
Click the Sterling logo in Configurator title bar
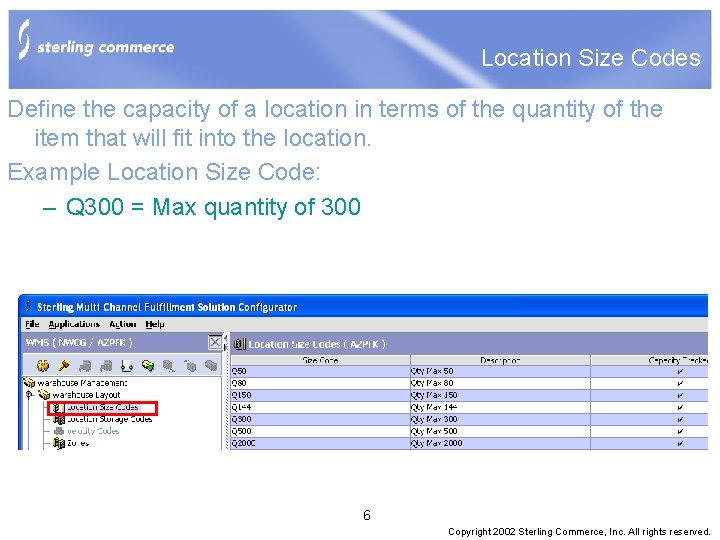point(28,306)
